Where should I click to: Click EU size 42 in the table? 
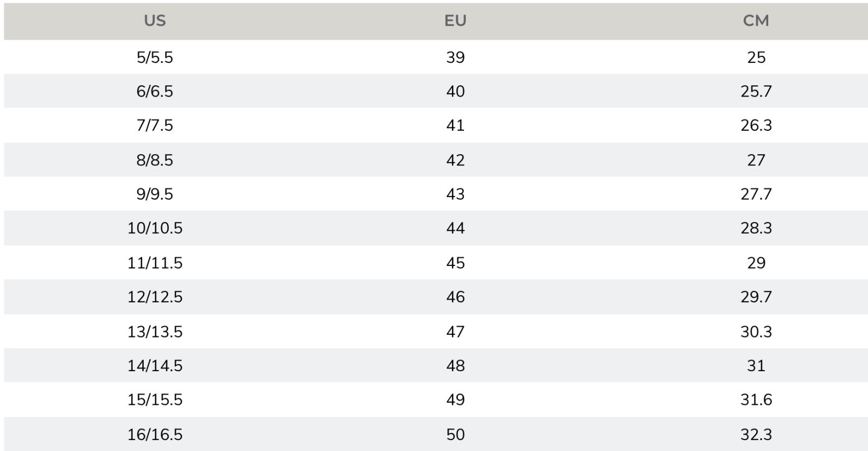(x=455, y=160)
